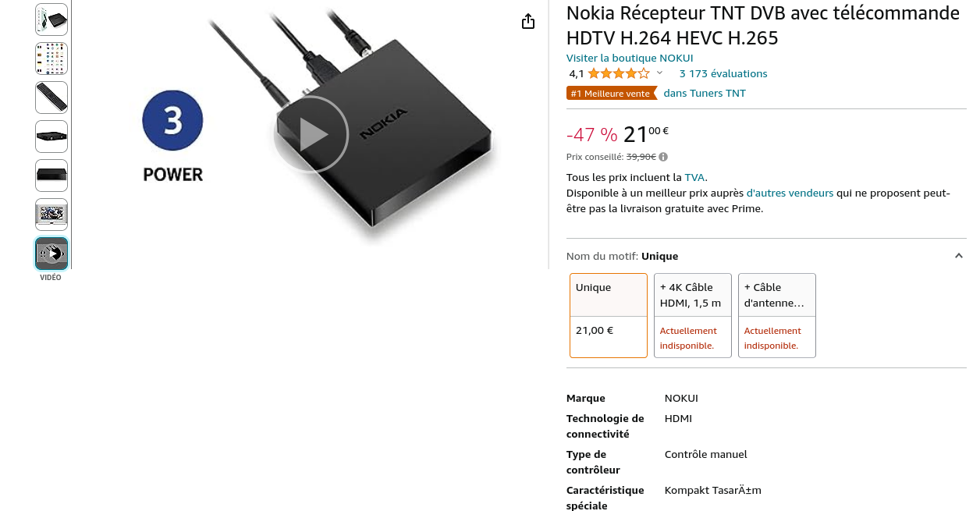Open the dans Tuners TNT category link

[x=705, y=94]
